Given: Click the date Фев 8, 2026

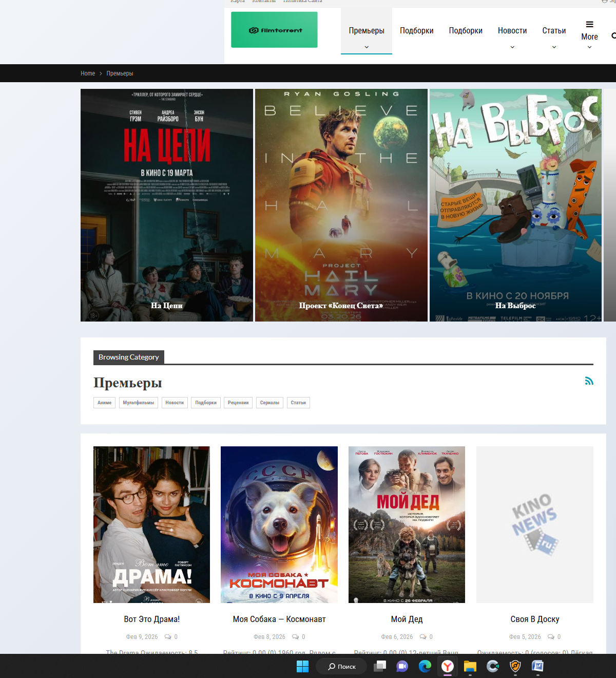Looking at the screenshot, I should point(269,637).
